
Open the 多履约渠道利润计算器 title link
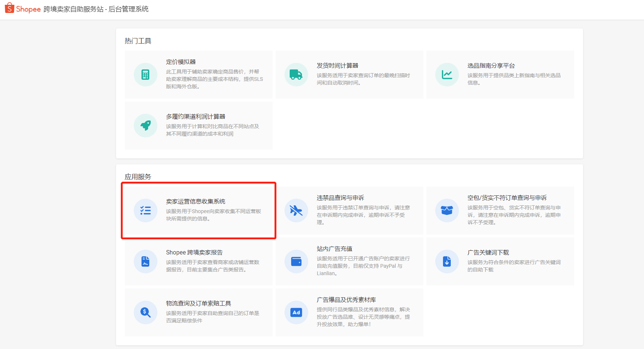tap(195, 116)
